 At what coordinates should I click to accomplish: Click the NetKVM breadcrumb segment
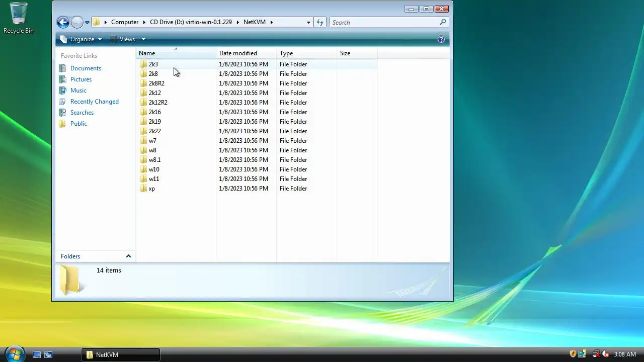(x=254, y=22)
